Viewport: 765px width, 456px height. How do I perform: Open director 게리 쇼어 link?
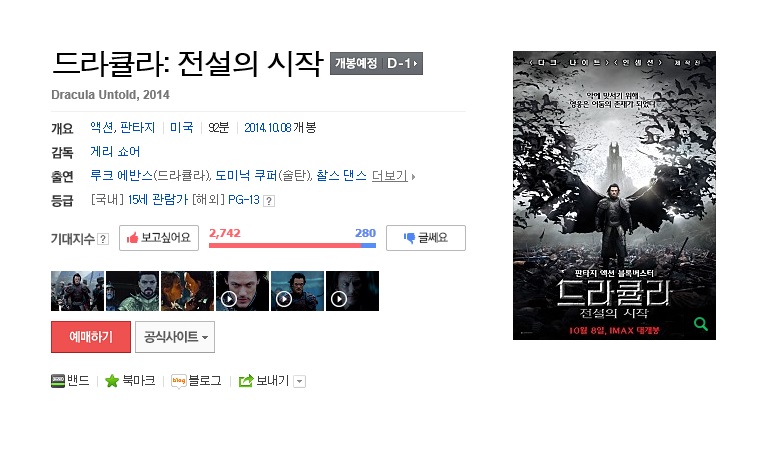coord(115,152)
